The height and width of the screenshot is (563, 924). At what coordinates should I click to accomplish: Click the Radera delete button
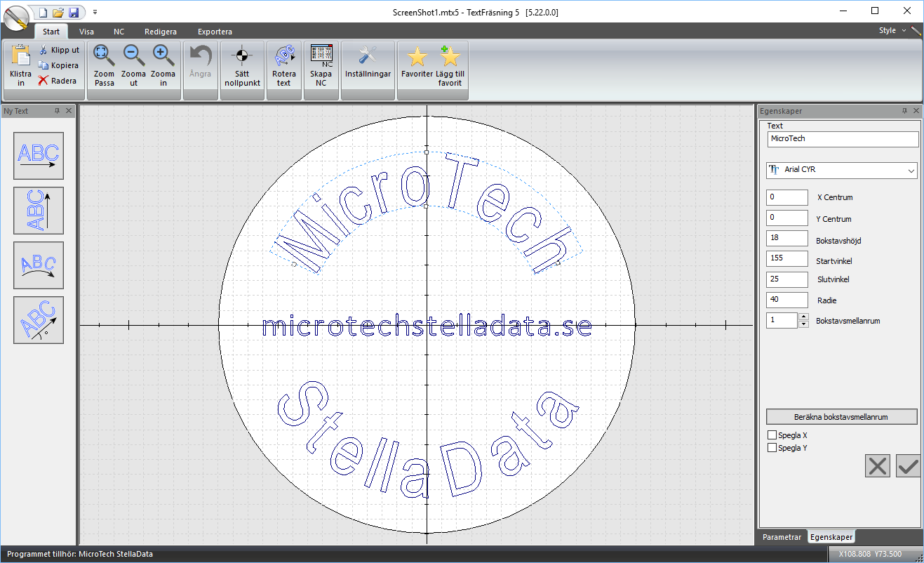tap(58, 81)
